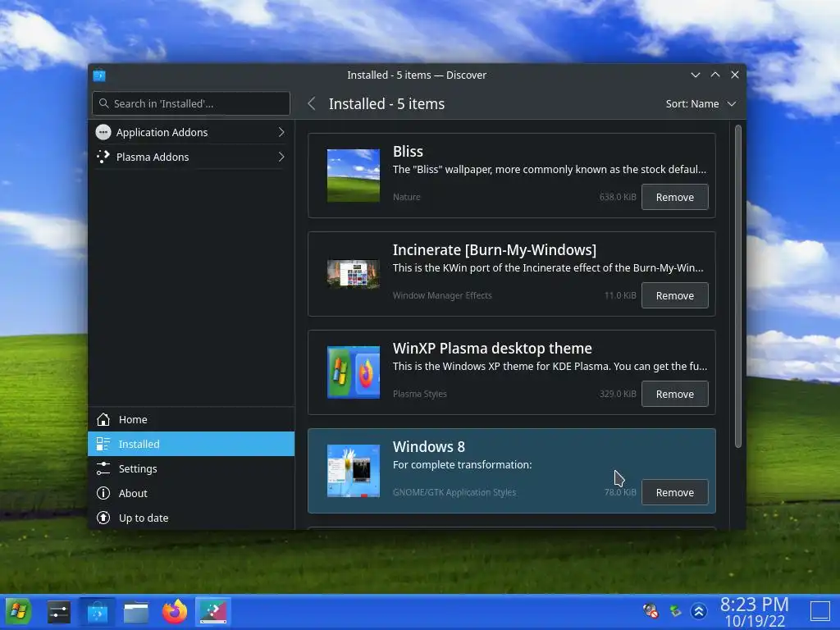Minimize the Discover window
This screenshot has height=630, width=840.
(x=696, y=75)
